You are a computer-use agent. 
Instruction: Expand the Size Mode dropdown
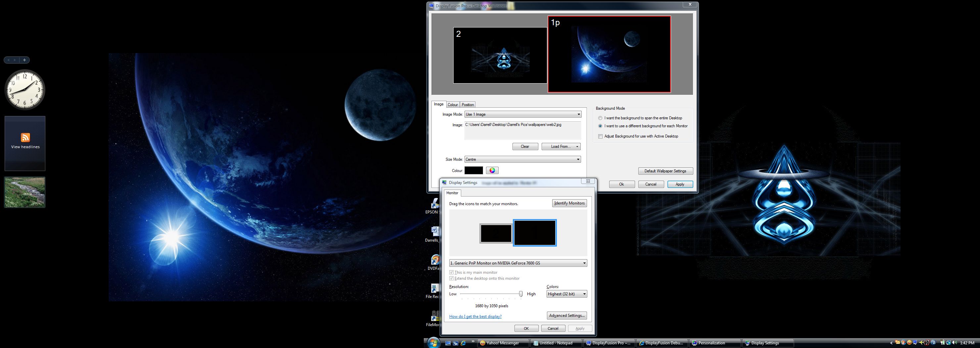pyautogui.click(x=523, y=159)
